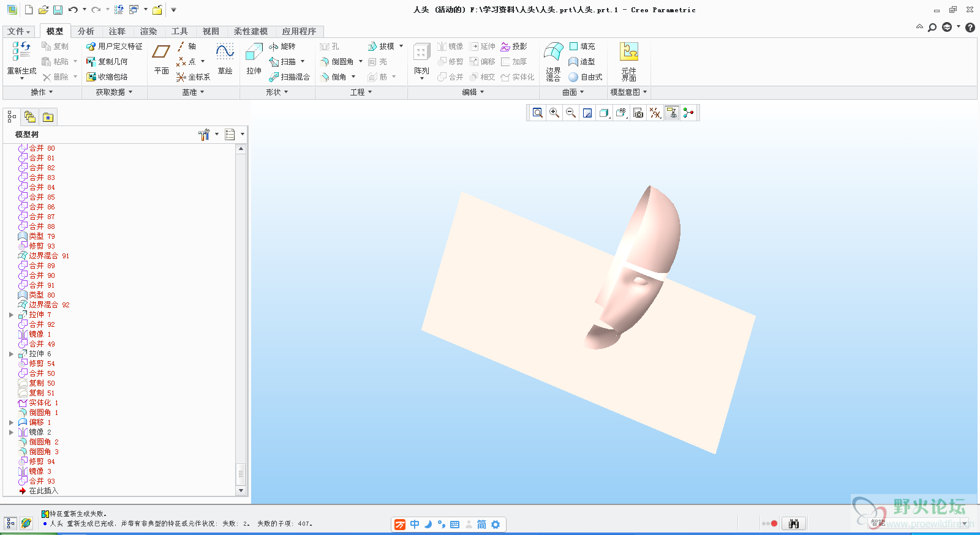Image resolution: width=980 pixels, height=535 pixels.
Task: Toggle IME punctuation mode
Action: 441,525
